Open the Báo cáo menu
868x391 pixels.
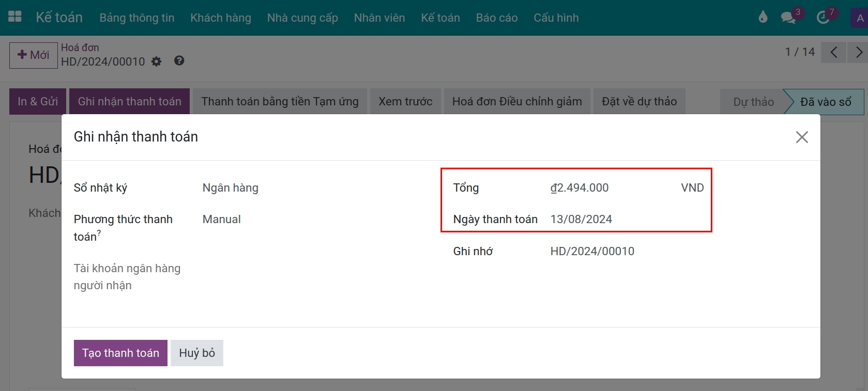[x=497, y=18]
